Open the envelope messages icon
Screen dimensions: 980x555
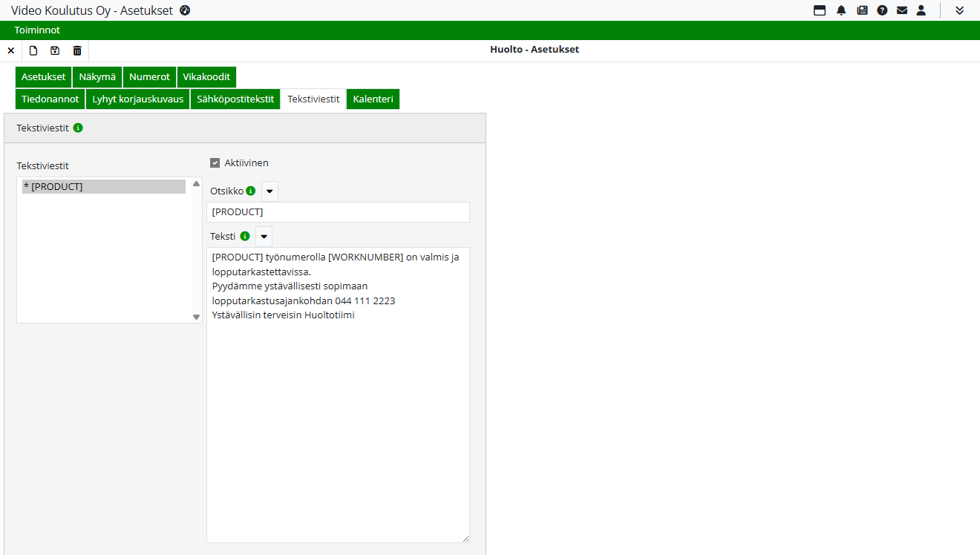pos(902,10)
